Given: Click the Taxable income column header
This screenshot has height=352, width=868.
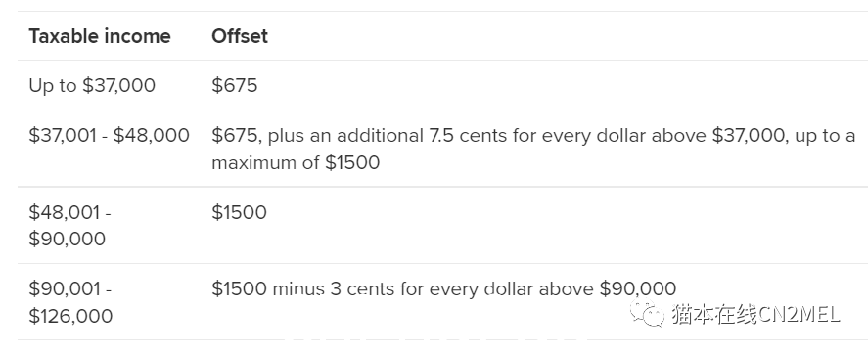Looking at the screenshot, I should pos(100,36).
